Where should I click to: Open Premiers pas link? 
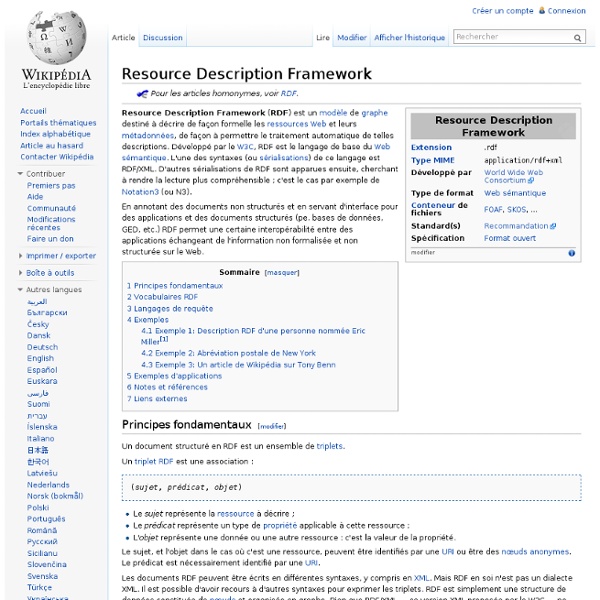[x=51, y=186]
